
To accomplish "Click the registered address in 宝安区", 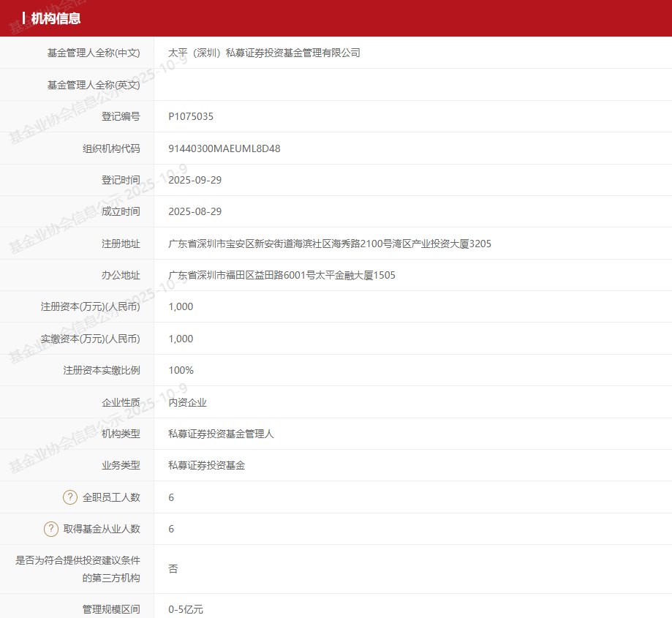I will point(329,244).
